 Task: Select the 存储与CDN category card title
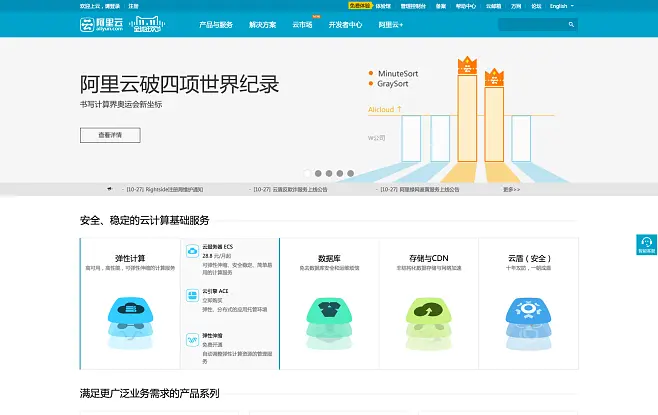pyautogui.click(x=428, y=258)
